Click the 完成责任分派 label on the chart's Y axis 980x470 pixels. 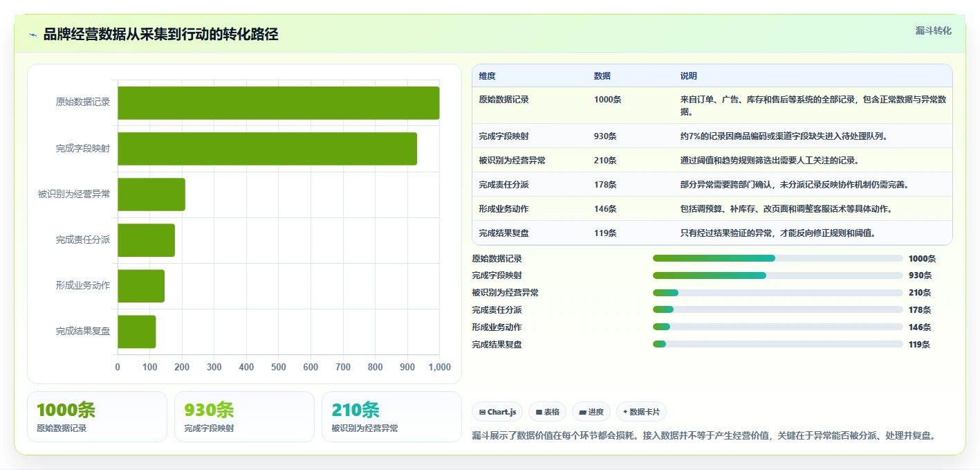(x=83, y=239)
